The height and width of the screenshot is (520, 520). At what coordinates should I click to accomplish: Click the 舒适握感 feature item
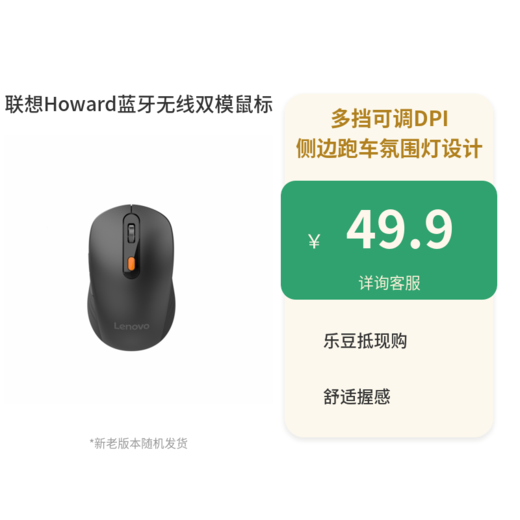(x=357, y=396)
